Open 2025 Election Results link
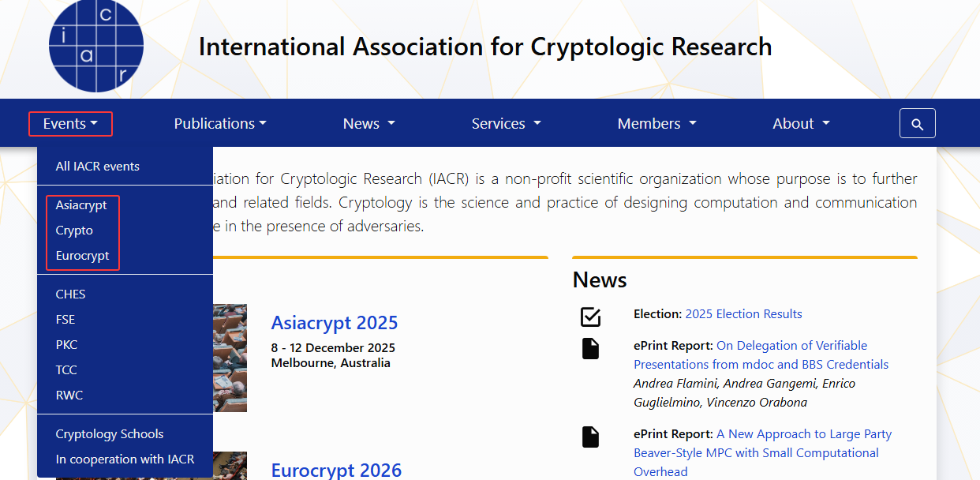 (743, 314)
